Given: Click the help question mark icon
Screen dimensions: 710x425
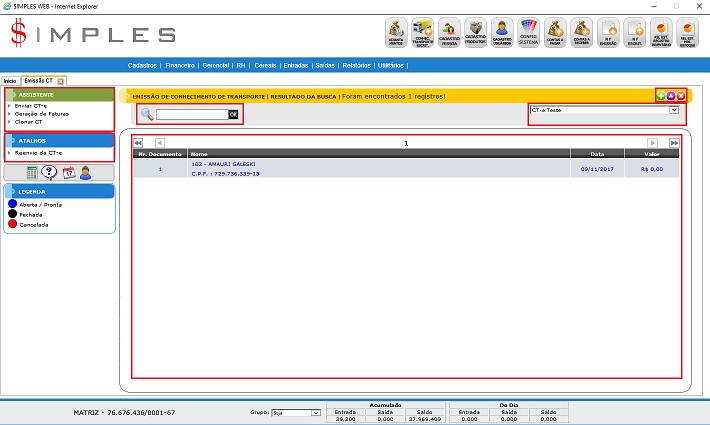Looking at the screenshot, I should (50, 172).
